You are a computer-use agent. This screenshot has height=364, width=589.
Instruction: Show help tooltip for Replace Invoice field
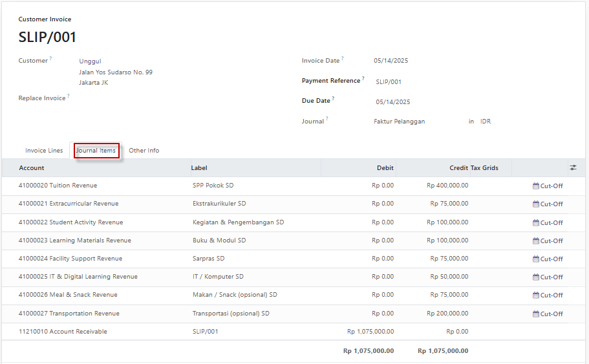69,96
